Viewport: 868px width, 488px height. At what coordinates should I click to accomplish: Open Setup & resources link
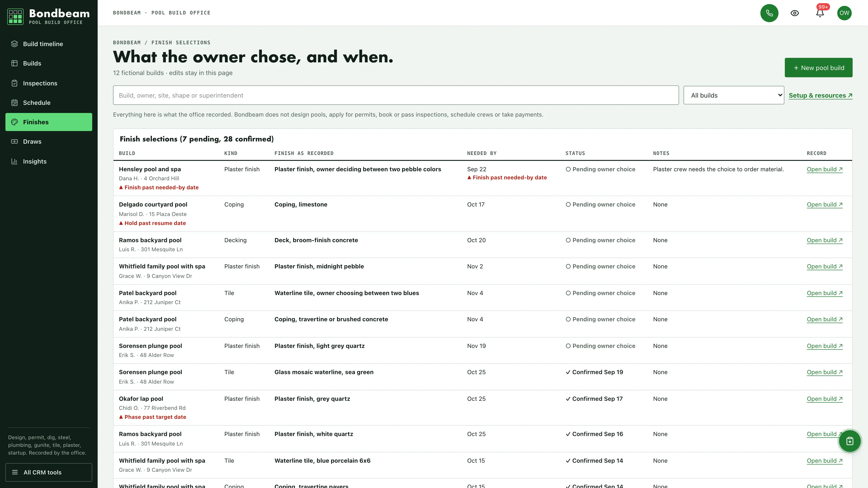coord(821,95)
